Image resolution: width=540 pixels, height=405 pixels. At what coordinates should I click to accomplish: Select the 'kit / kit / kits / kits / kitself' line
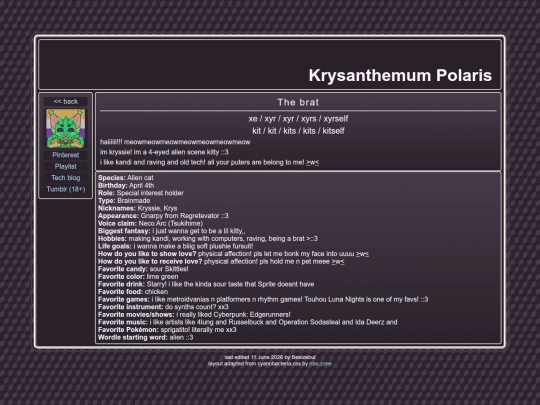pyautogui.click(x=298, y=131)
